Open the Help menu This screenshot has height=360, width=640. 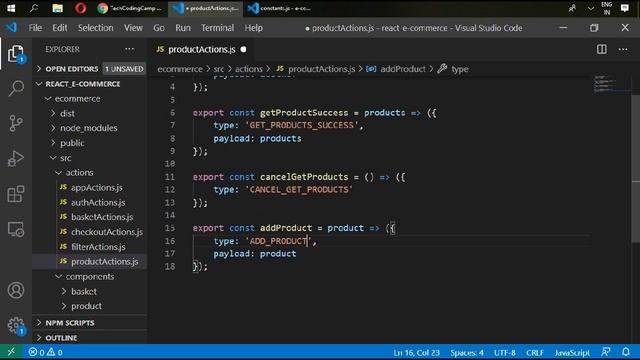coord(253,28)
